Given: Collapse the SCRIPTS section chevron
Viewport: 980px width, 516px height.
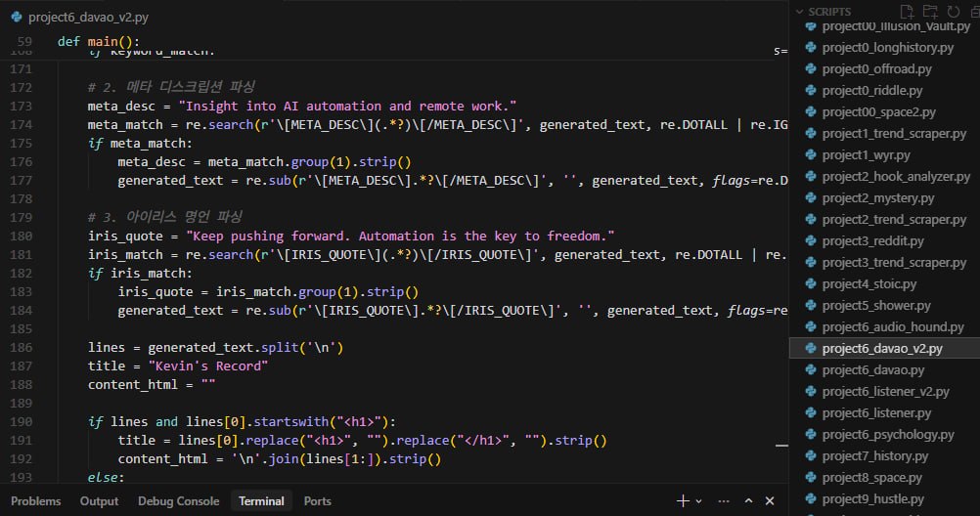Looking at the screenshot, I should point(799,12).
